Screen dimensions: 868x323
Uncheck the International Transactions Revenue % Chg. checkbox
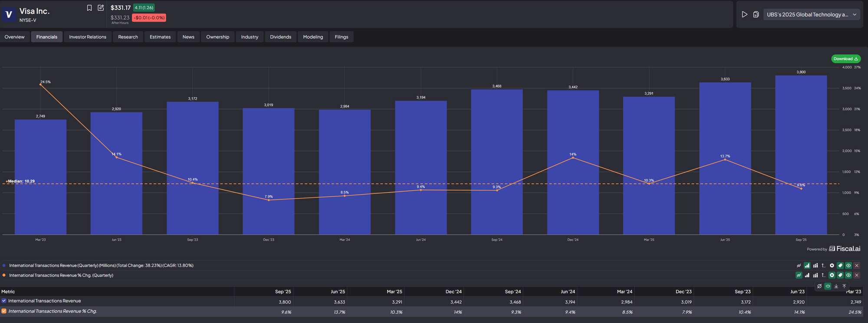tap(4, 311)
